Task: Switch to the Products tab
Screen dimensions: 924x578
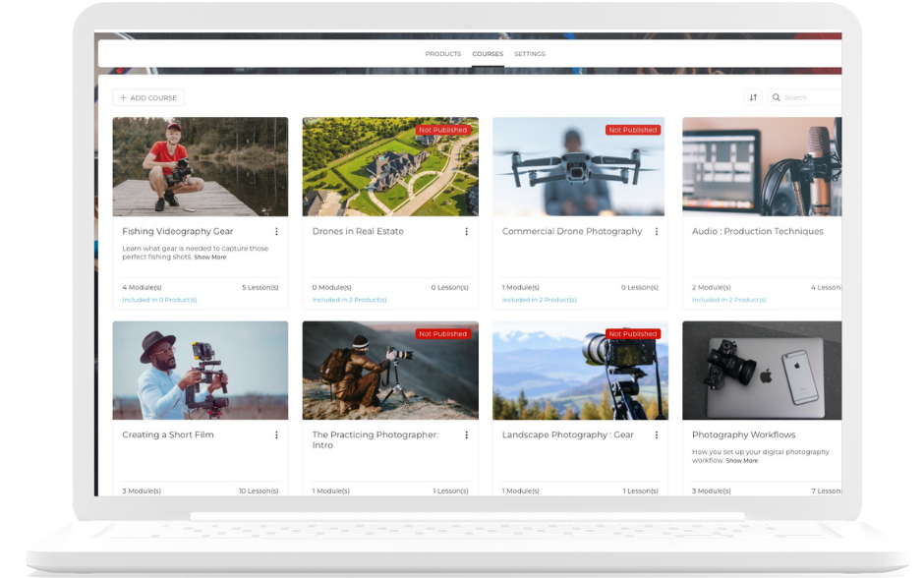Action: click(x=441, y=54)
